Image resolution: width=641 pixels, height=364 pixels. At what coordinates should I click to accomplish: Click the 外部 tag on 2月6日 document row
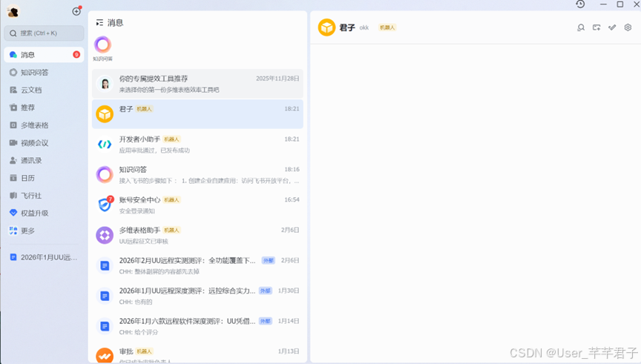point(268,260)
